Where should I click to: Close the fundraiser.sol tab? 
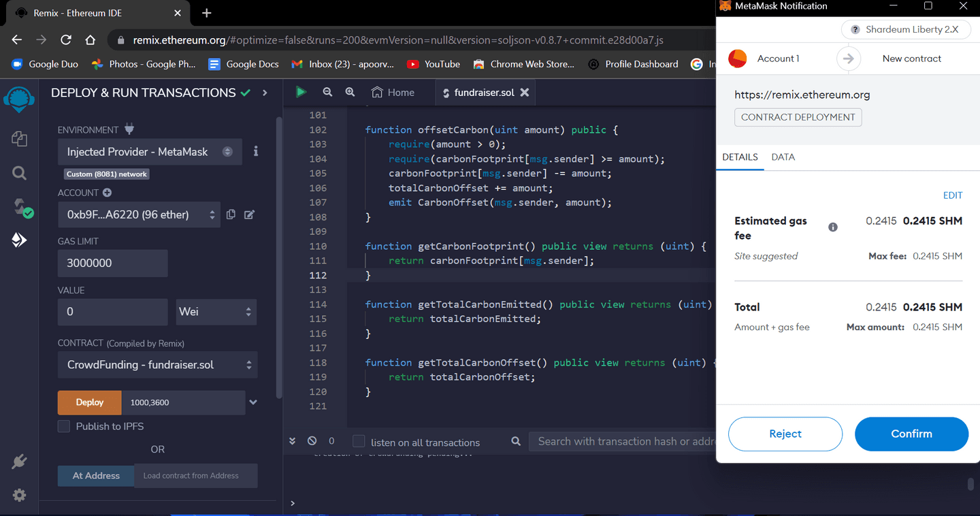[x=525, y=93]
